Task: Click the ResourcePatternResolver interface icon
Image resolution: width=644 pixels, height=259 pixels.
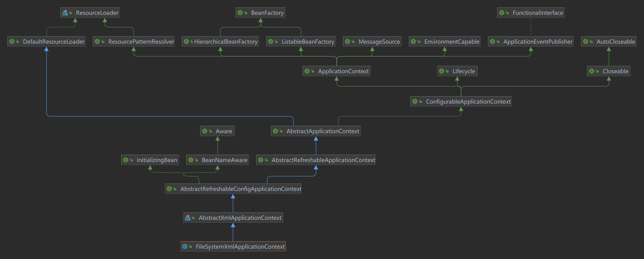Action: coord(97,42)
